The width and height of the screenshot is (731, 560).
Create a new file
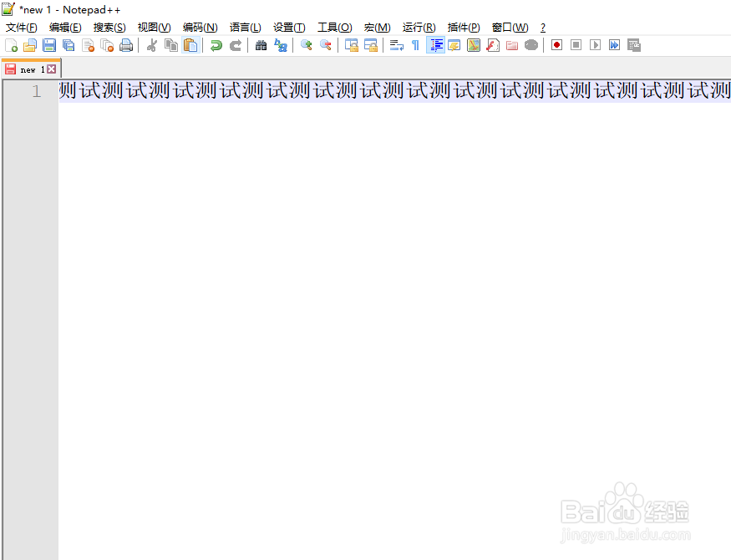click(x=12, y=45)
